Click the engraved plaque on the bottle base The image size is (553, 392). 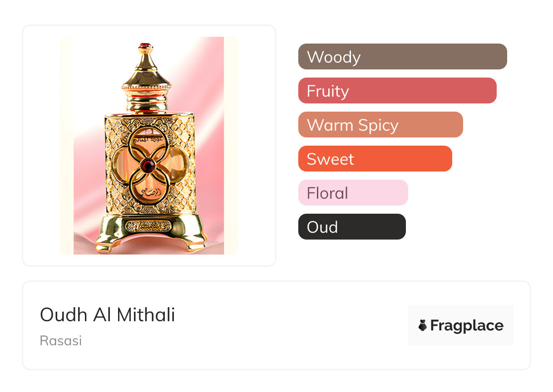point(148,225)
